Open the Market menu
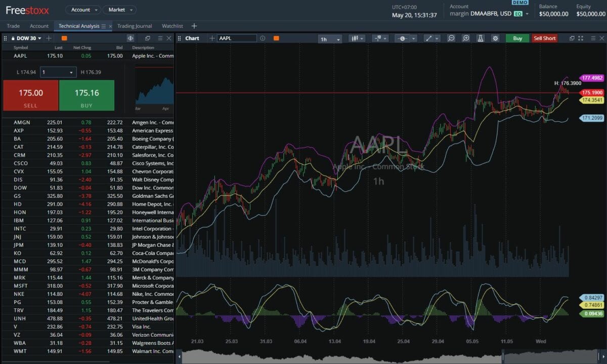Screen dimensions: 607x364 [119, 9]
